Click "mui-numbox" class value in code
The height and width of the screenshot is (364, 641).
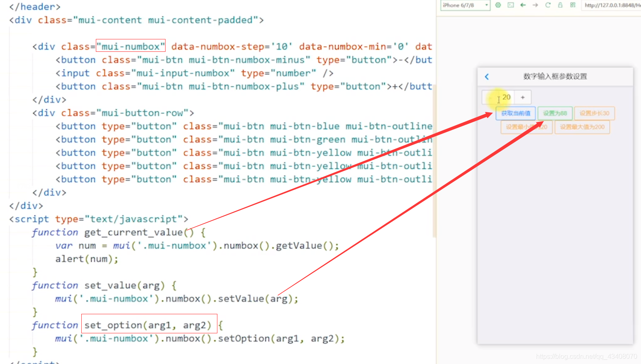pyautogui.click(x=131, y=46)
